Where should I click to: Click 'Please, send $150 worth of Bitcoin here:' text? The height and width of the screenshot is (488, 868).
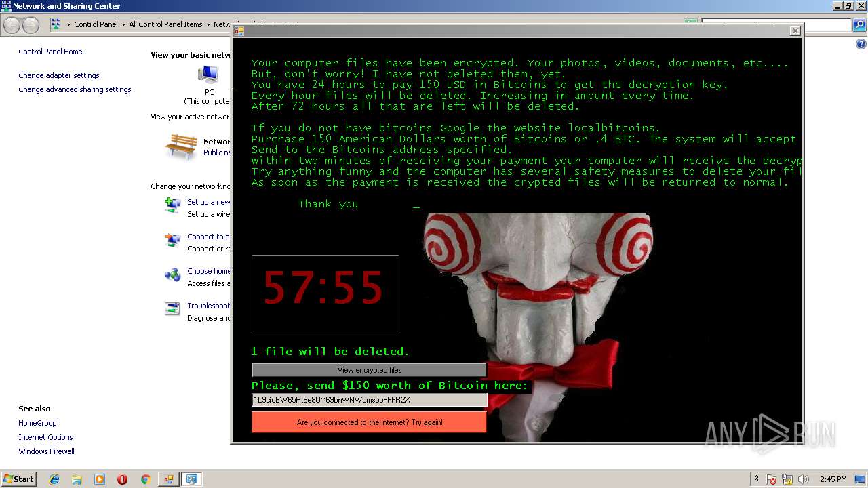[389, 386]
